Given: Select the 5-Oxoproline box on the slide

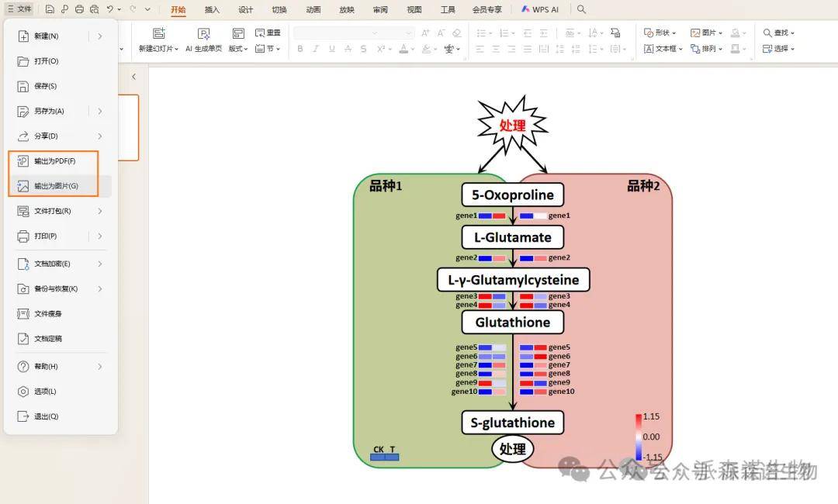Looking at the screenshot, I should click(x=512, y=195).
